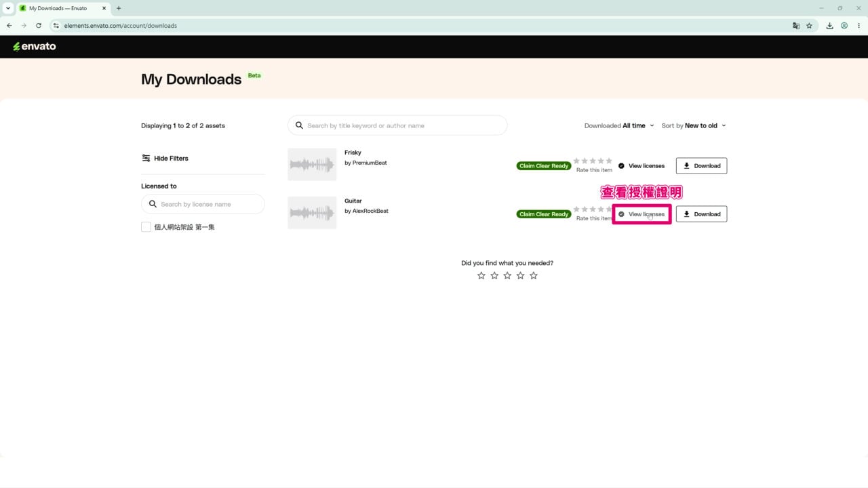This screenshot has height=488, width=868.
Task: View licenses for Frisky
Action: 642,166
